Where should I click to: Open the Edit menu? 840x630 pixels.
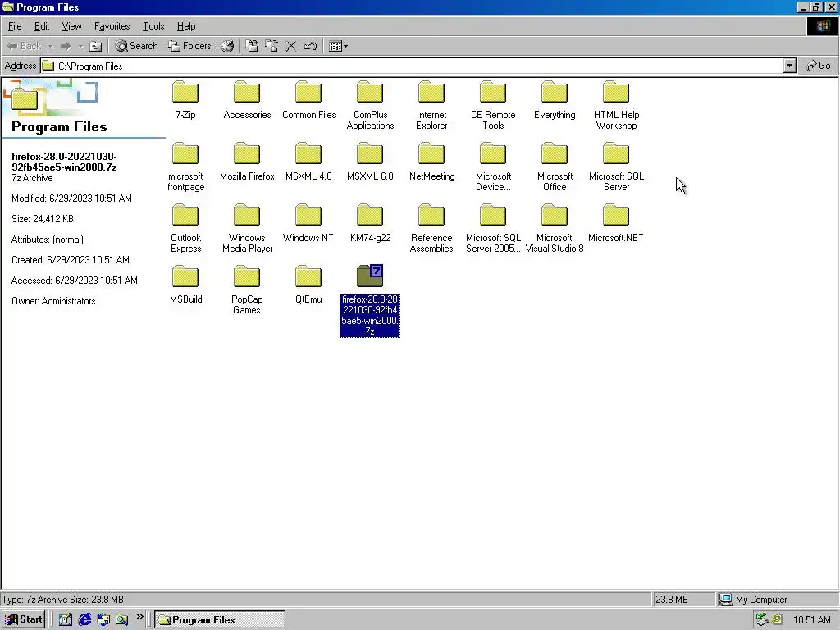42,26
